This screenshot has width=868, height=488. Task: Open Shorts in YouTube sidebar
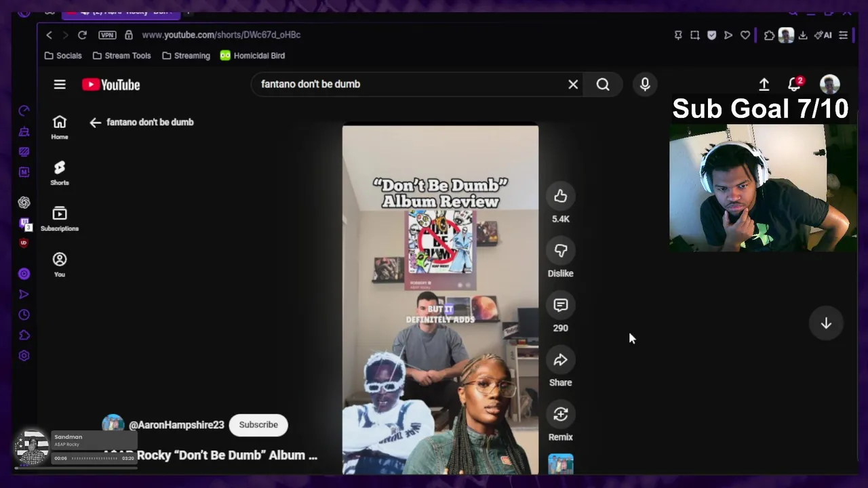pyautogui.click(x=60, y=173)
